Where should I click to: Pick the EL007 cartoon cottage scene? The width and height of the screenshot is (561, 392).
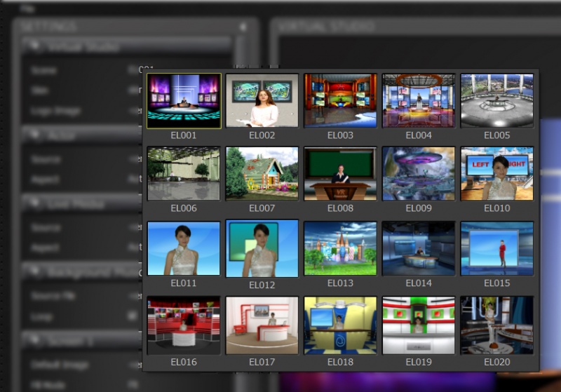coord(262,173)
